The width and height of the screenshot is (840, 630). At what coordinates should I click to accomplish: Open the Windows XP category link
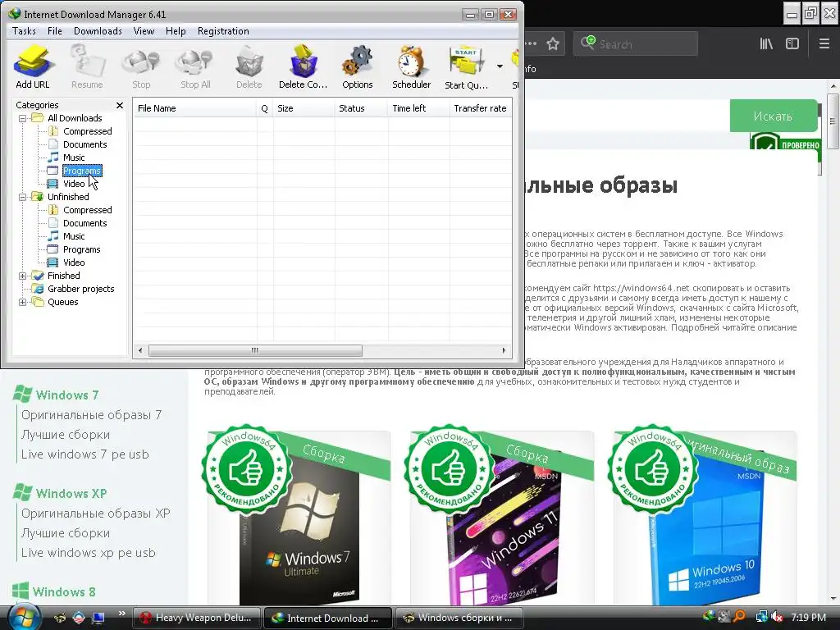71,493
